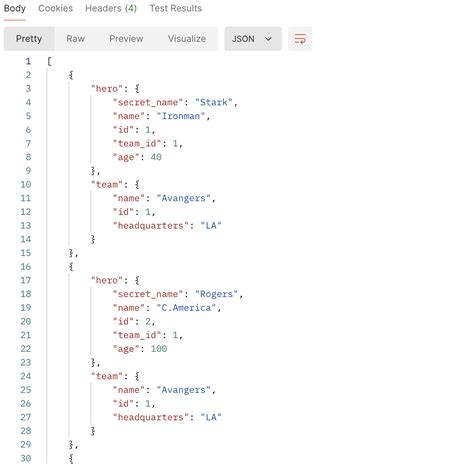The width and height of the screenshot is (474, 464).
Task: Open the Test Results tab
Action: click(x=176, y=8)
